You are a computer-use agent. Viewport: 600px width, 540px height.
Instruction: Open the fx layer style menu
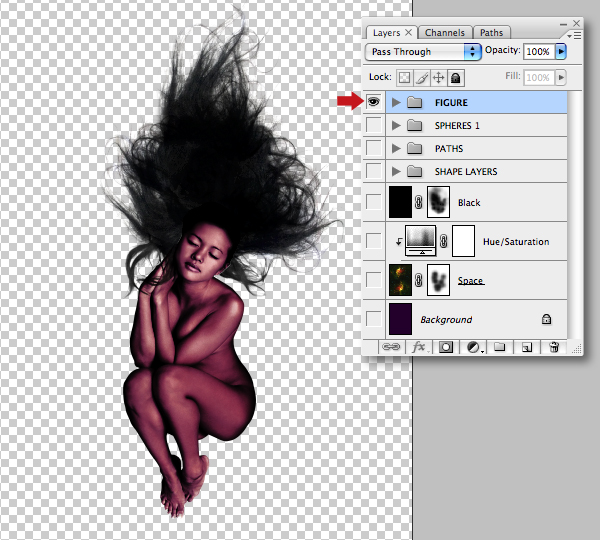tap(419, 347)
